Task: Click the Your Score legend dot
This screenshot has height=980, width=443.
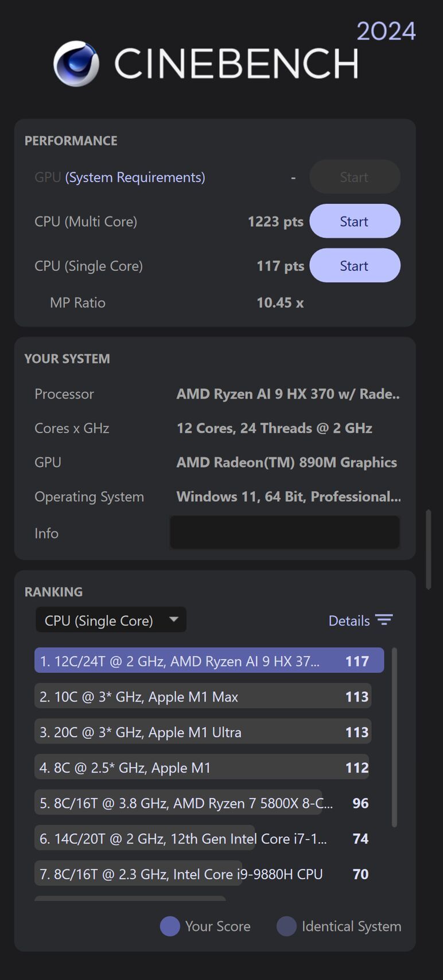Action: (x=169, y=926)
